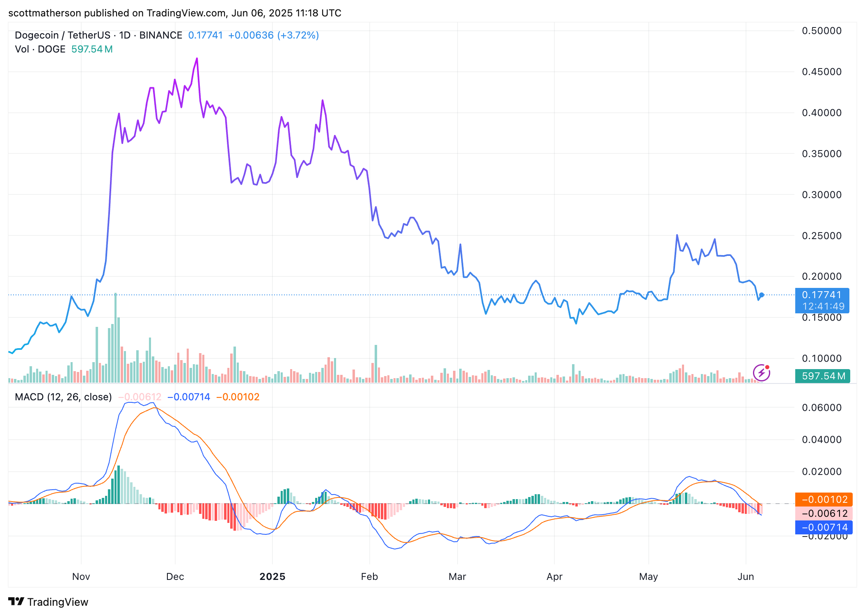The height and width of the screenshot is (616, 865).
Task: Click the 0.50000 price scale label
Action: 822,31
